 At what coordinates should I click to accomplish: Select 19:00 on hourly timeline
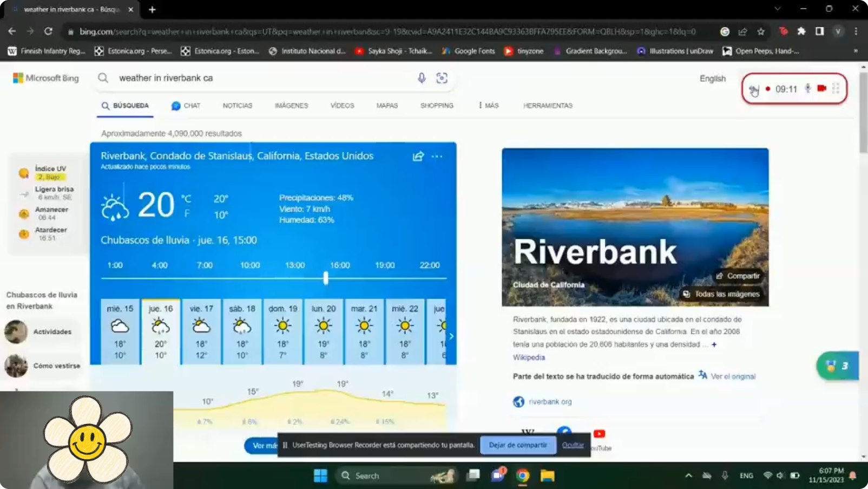point(385,265)
